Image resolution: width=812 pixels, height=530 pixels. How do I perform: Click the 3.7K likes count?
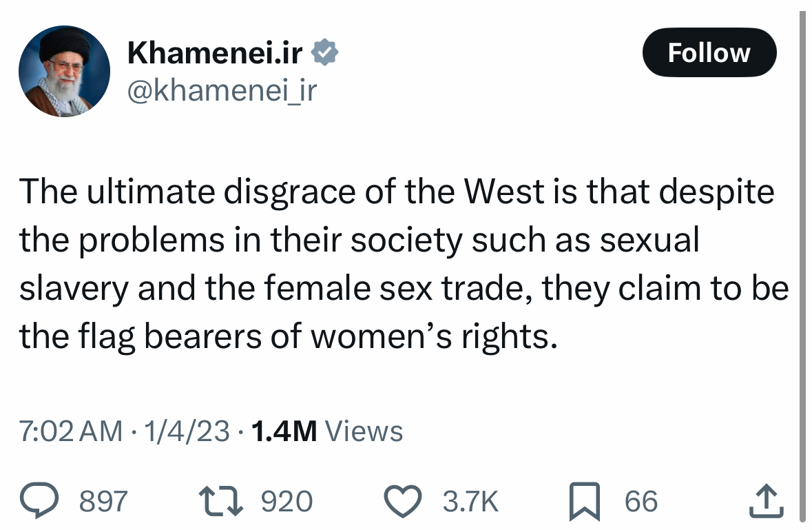click(x=470, y=501)
